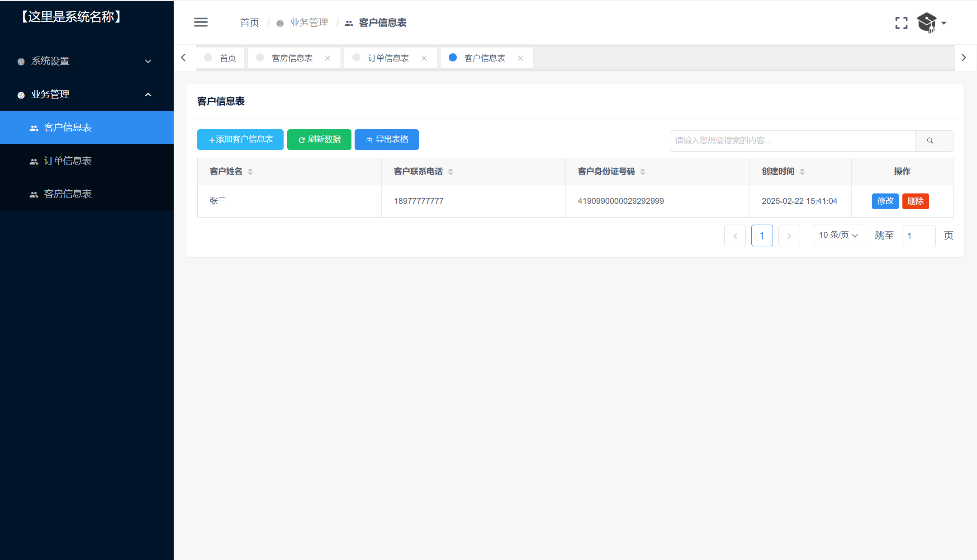977x560 pixels.
Task: Click the 刷新数据 refresh button
Action: 319,140
